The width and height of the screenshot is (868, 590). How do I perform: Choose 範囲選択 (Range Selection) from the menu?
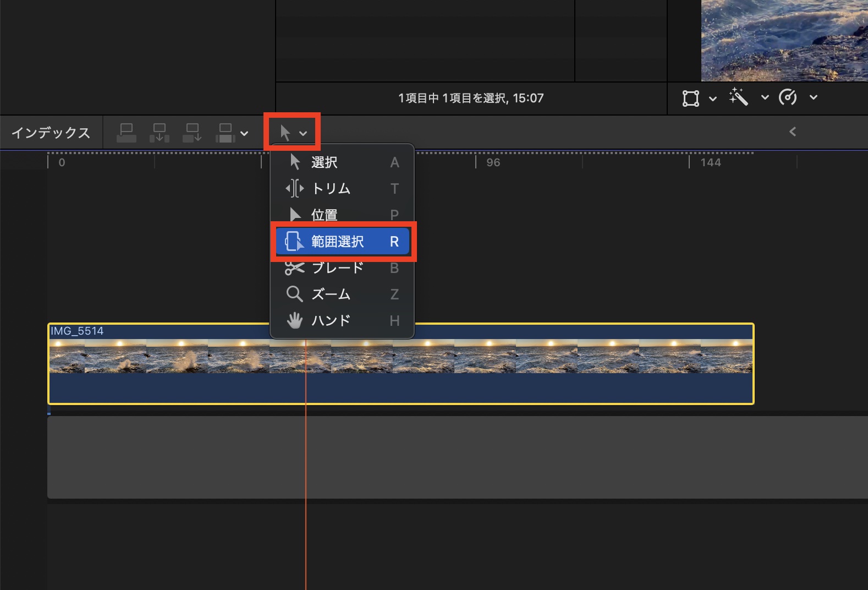pos(342,242)
